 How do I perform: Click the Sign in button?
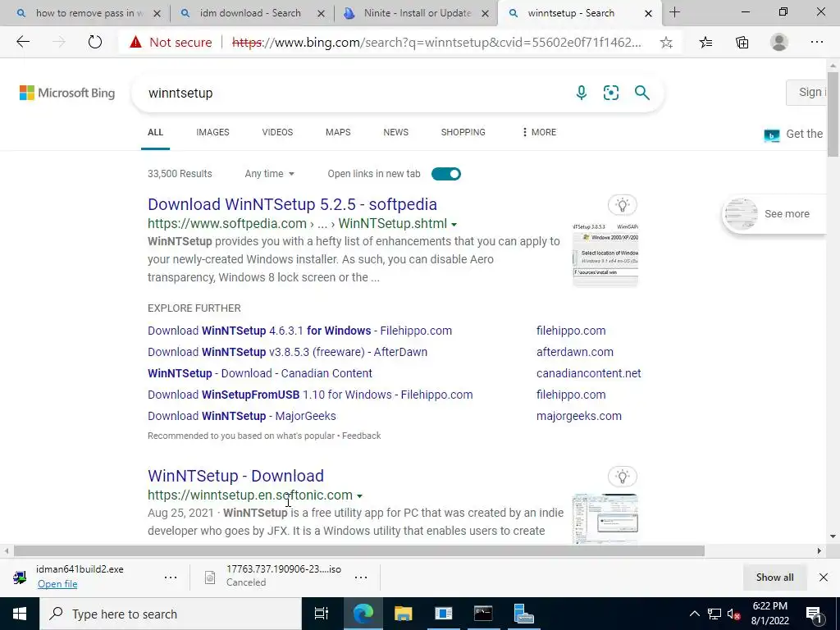806,92
